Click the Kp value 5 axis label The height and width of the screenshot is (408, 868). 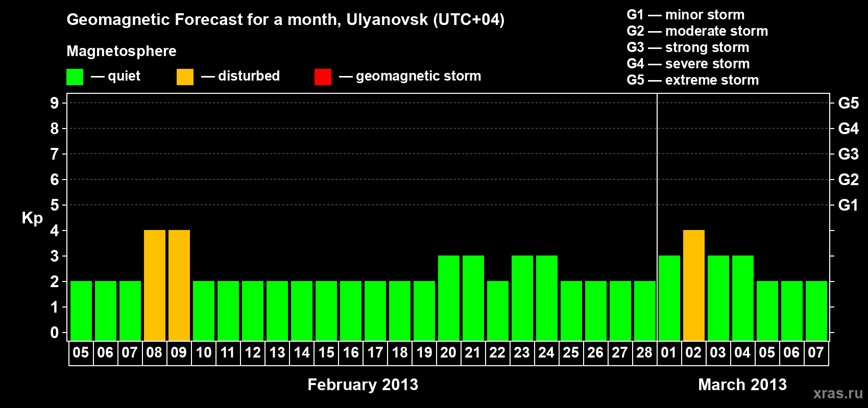click(x=55, y=205)
